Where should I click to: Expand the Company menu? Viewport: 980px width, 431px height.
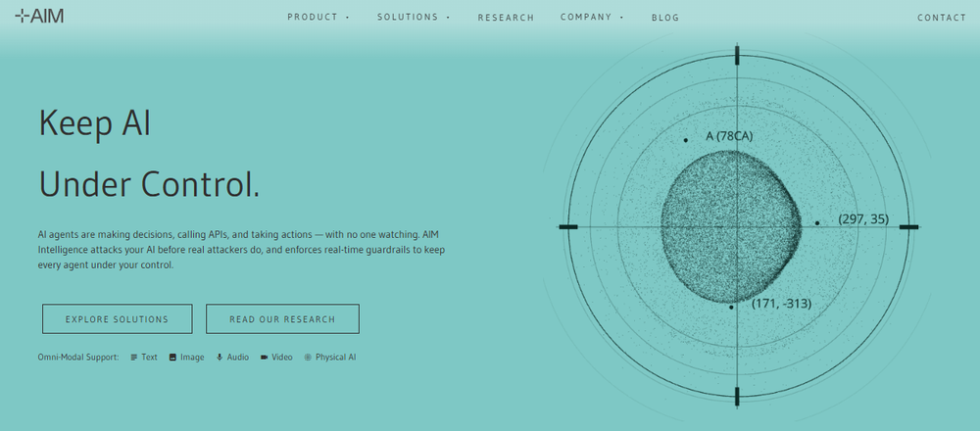tap(591, 17)
